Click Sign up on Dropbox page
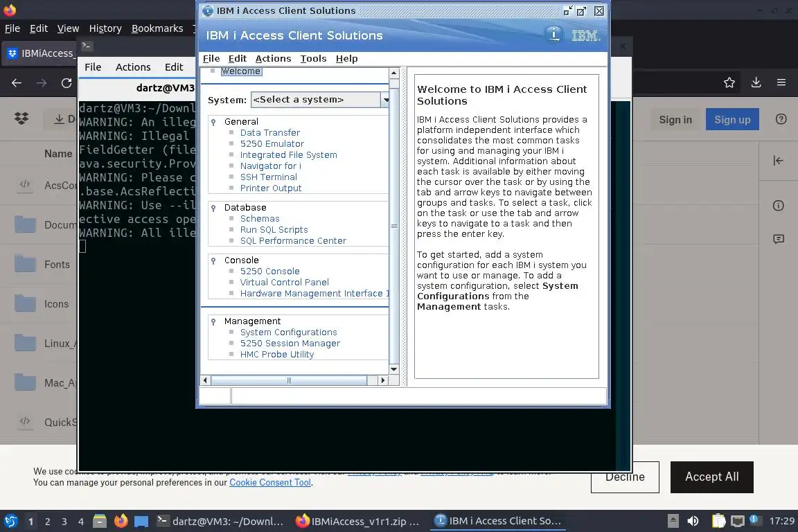 click(731, 120)
